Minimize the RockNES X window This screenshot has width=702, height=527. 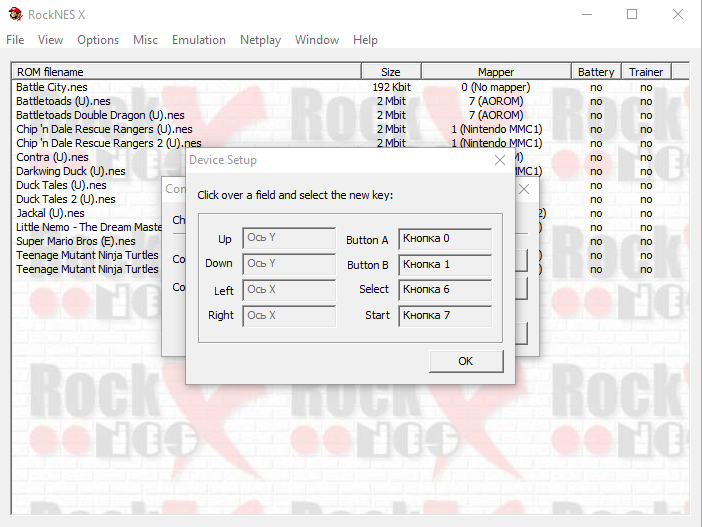pyautogui.click(x=587, y=14)
